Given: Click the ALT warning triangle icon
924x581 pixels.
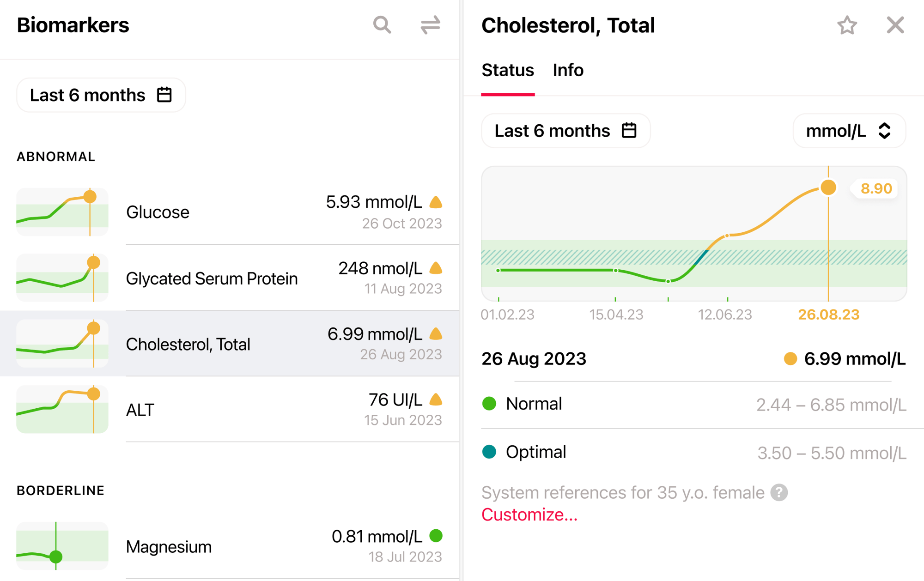Looking at the screenshot, I should [x=436, y=399].
